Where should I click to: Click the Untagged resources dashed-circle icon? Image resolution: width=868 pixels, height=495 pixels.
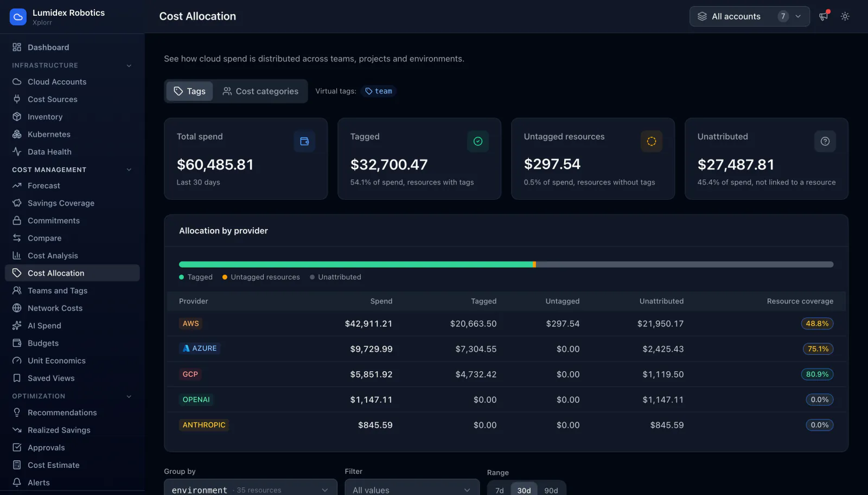(x=652, y=141)
